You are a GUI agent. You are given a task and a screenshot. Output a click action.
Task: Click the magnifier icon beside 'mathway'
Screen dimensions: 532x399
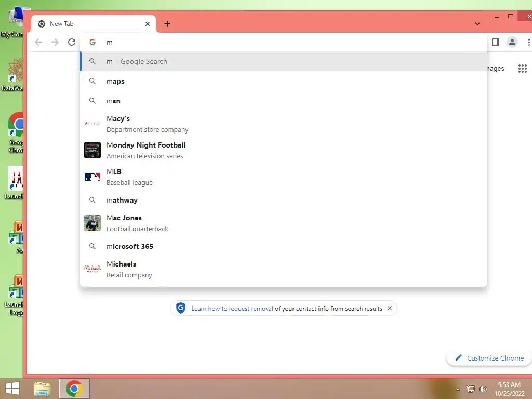[x=92, y=200]
